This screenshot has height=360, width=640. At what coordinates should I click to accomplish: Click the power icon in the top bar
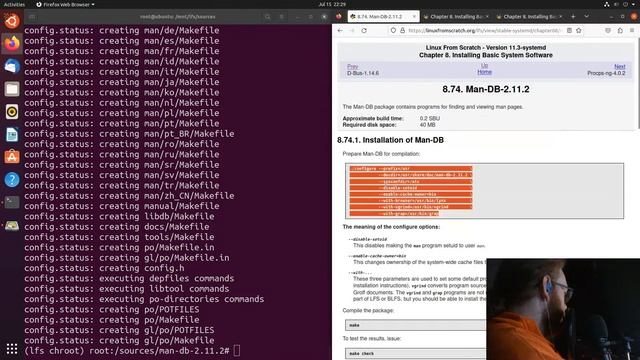coord(626,4)
